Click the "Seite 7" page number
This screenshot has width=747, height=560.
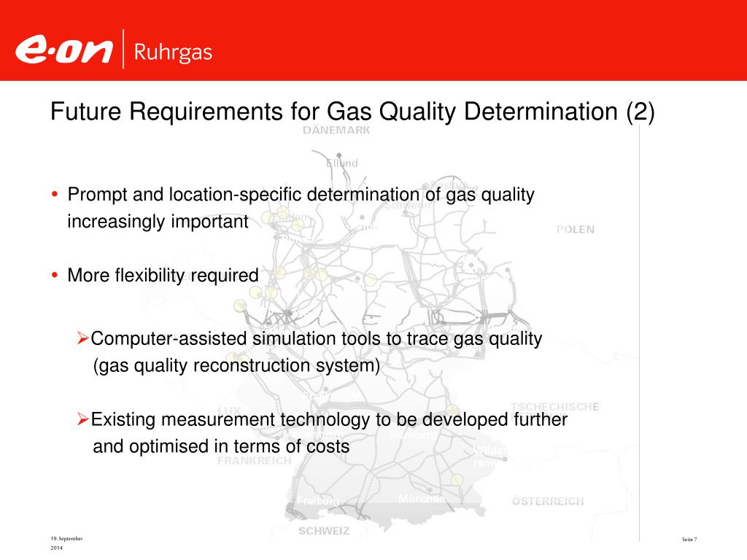[689, 539]
